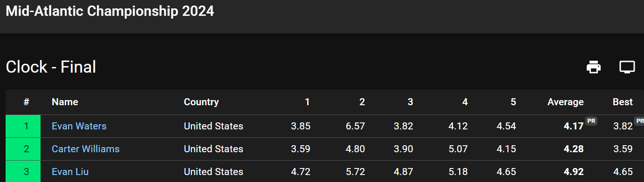The height and width of the screenshot is (182, 644).
Task: Click the PR badge beside best 3.82
Action: point(640,121)
